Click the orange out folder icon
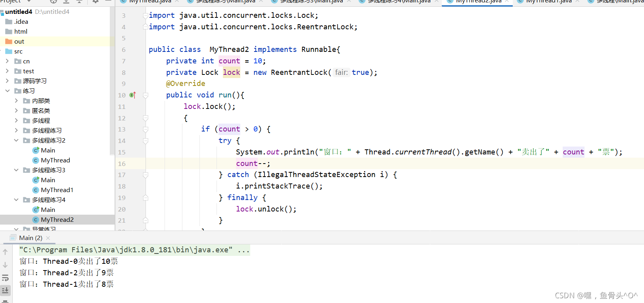 pos(9,41)
